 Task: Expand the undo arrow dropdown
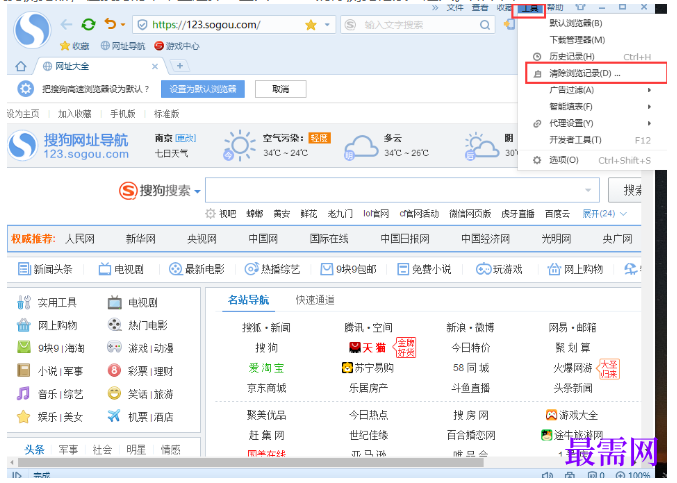pyautogui.click(x=123, y=25)
